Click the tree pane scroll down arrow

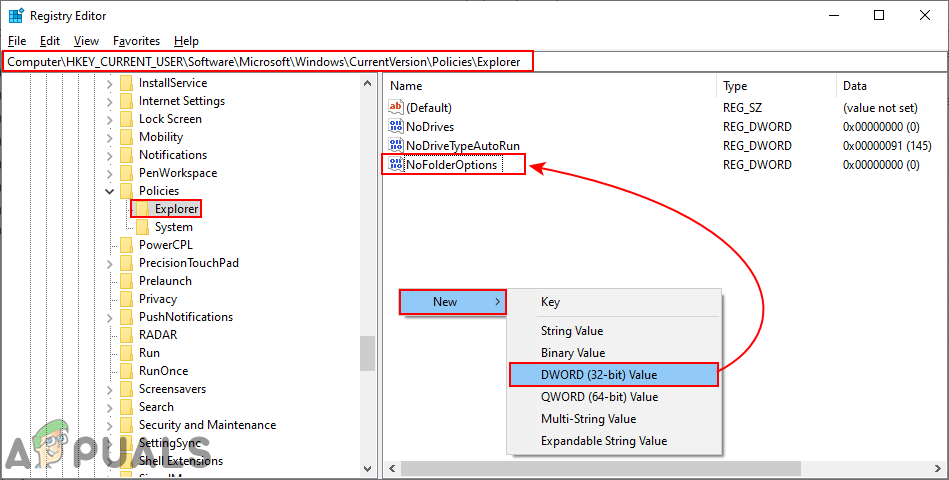pyautogui.click(x=367, y=468)
